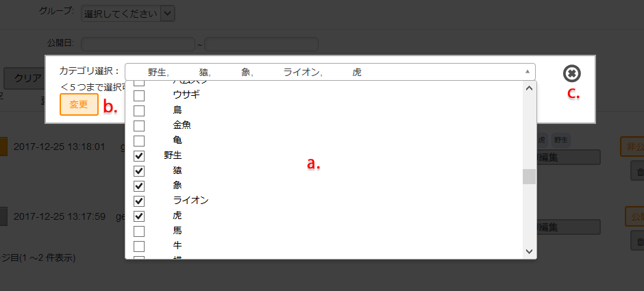Check the 鳥 category checkbox
Image resolution: width=644 pixels, height=291 pixels.
pyautogui.click(x=139, y=110)
